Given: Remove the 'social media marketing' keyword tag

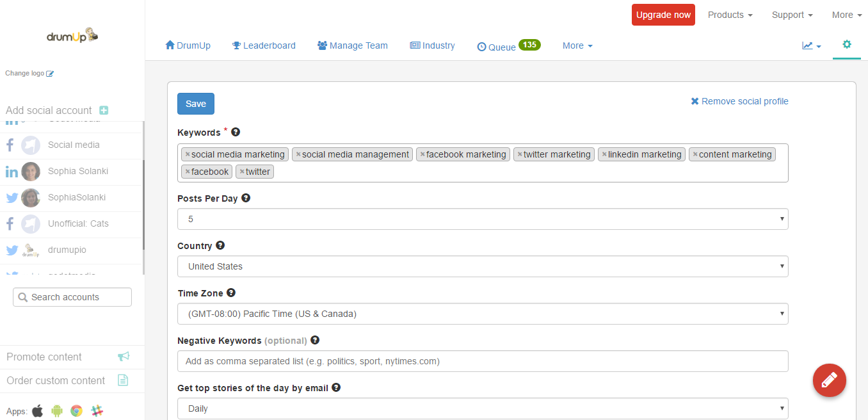Looking at the screenshot, I should (x=188, y=154).
